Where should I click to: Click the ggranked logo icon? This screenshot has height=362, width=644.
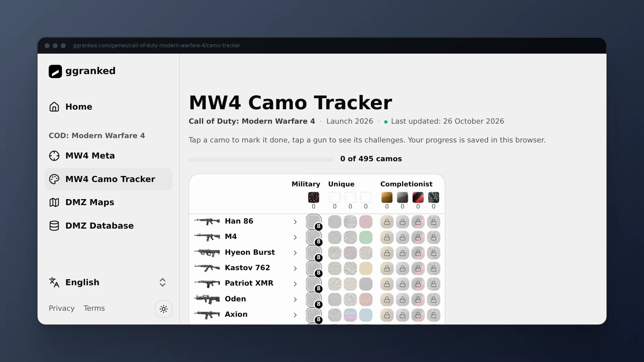pos(55,71)
